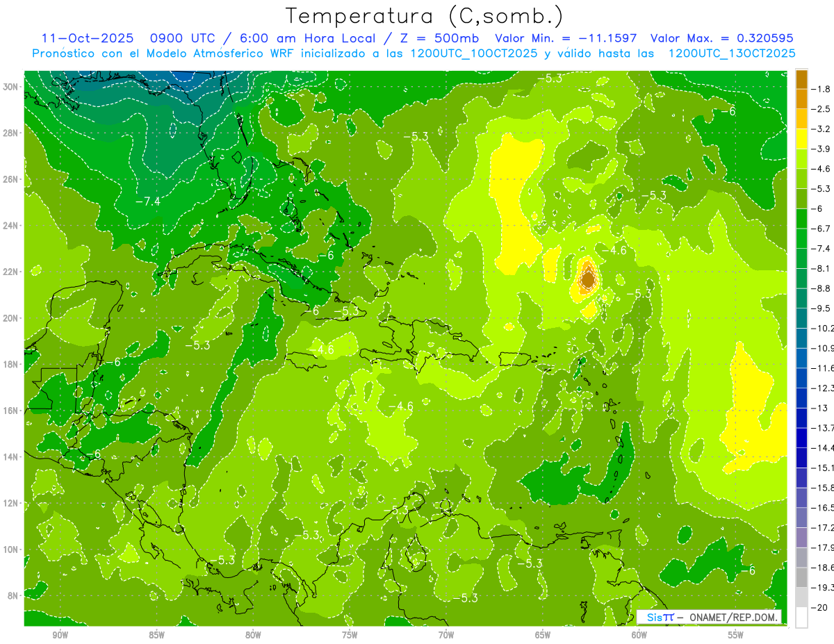Click the '-17.9' color bar label
Screen dimensions: 834x644
[821, 547]
